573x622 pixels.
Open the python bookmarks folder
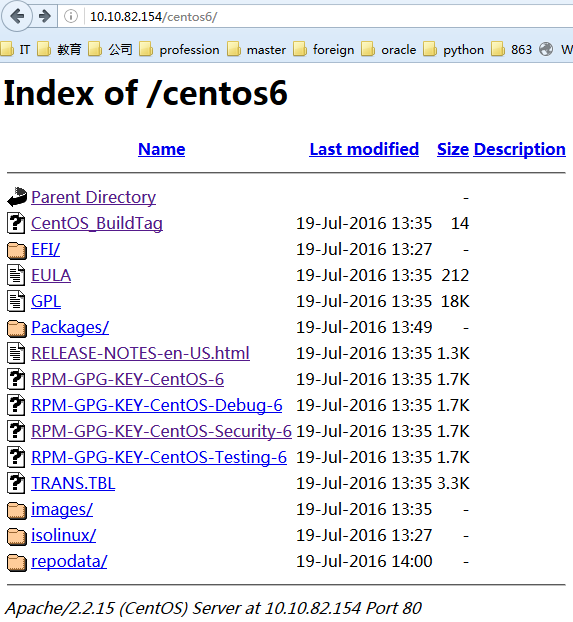click(x=453, y=50)
